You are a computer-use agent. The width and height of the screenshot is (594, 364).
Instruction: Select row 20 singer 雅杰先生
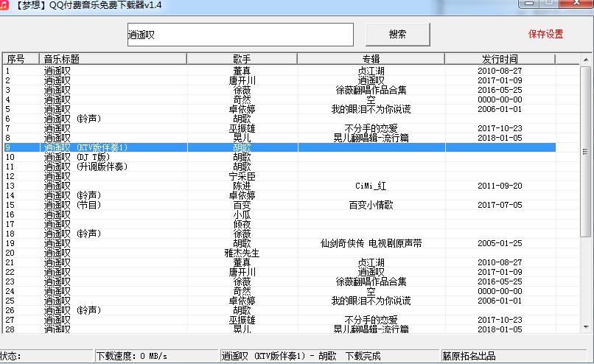(242, 253)
